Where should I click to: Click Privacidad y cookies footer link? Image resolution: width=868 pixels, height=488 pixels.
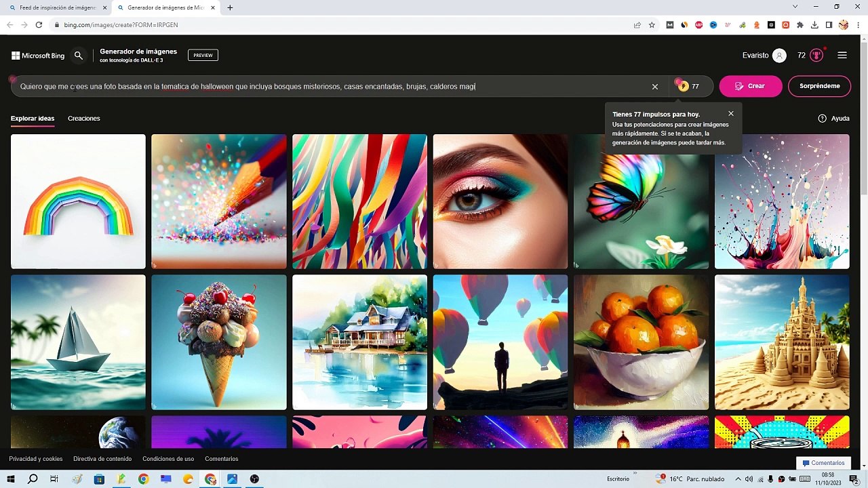36,459
